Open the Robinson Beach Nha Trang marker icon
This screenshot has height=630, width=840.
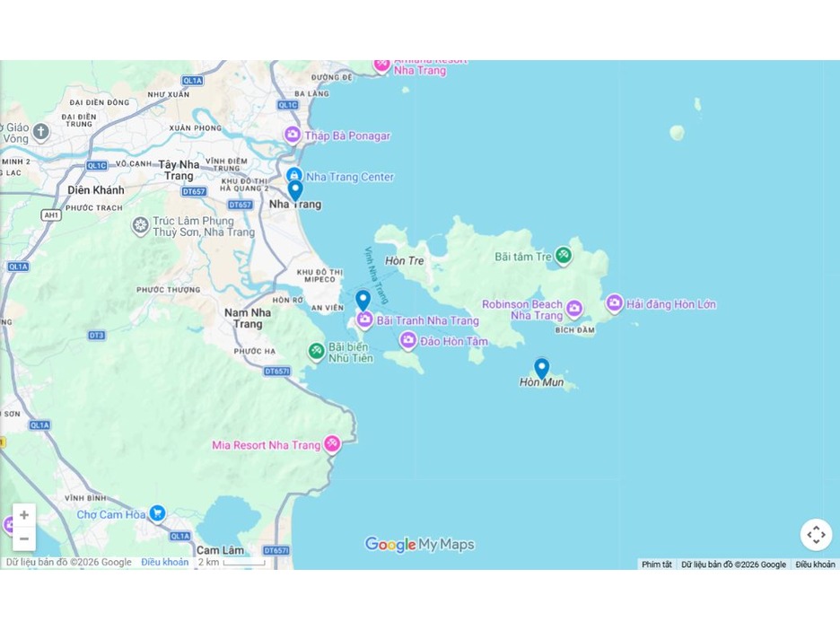click(574, 309)
